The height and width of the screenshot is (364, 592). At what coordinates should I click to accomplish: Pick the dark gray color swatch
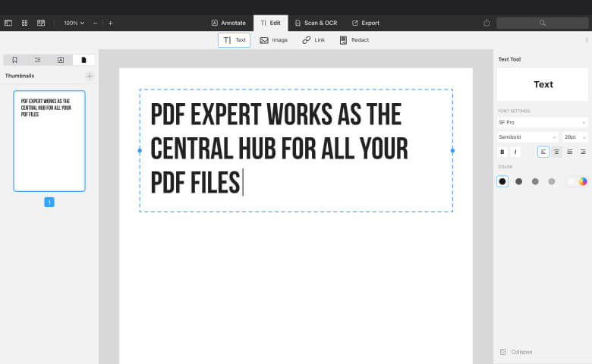click(x=518, y=181)
